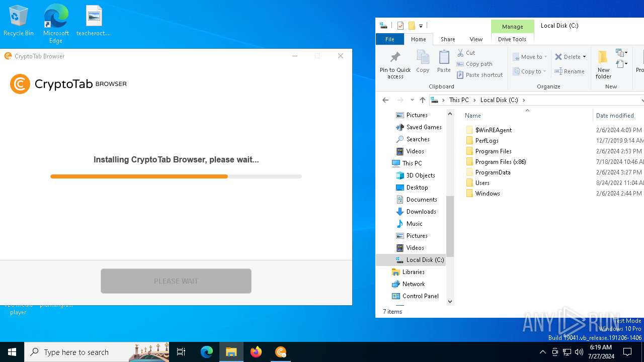
Task: Select the teacheroct image file on desktop
Action: tap(94, 21)
